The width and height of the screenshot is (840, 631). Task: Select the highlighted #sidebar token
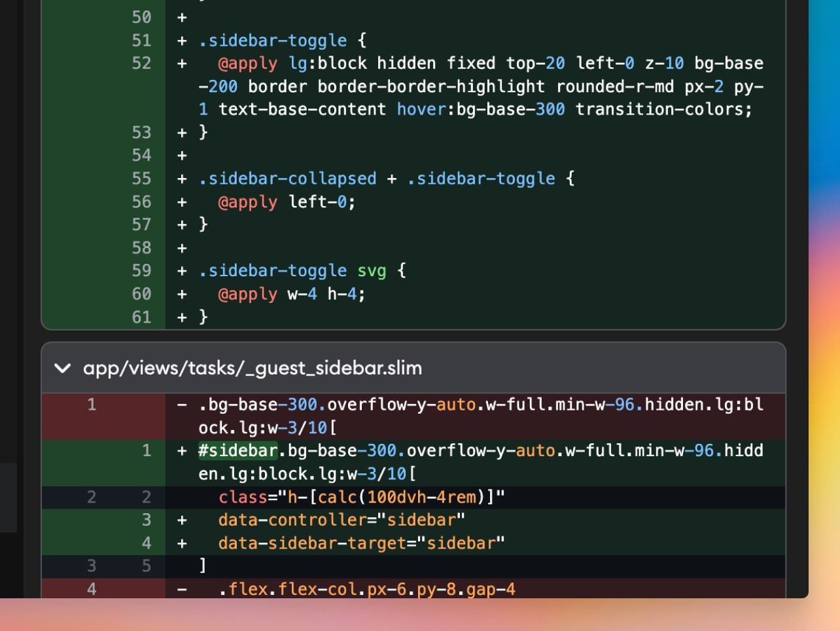click(x=237, y=450)
